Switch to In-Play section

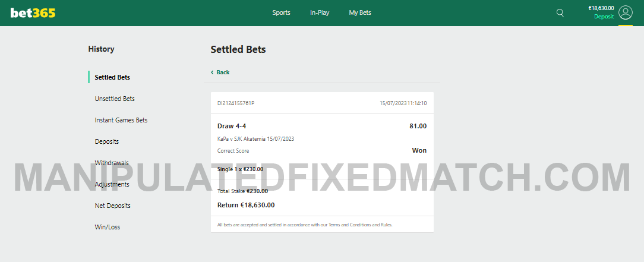point(320,12)
